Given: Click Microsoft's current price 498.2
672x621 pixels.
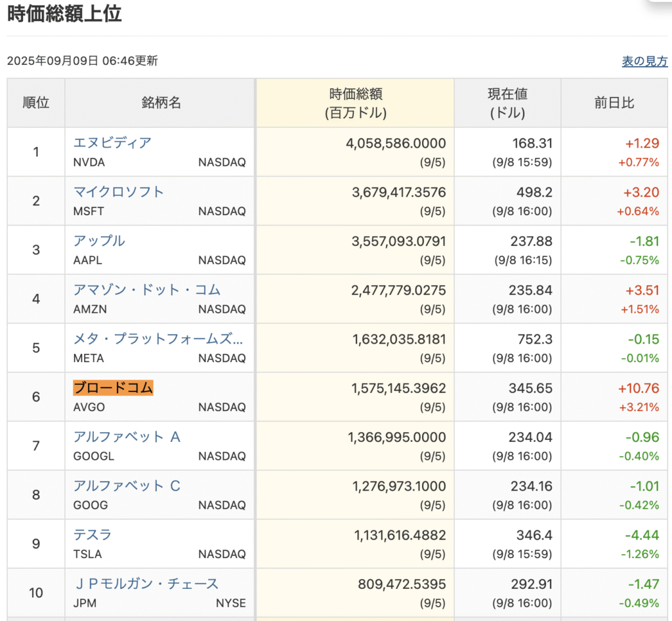Looking at the screenshot, I should (x=534, y=192).
